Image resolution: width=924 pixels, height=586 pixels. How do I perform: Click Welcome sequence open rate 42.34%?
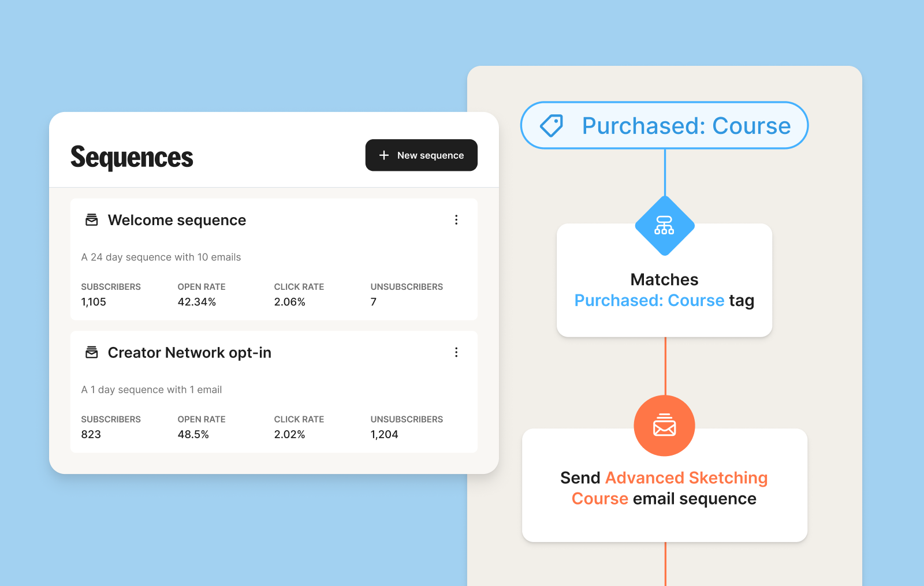197,302
